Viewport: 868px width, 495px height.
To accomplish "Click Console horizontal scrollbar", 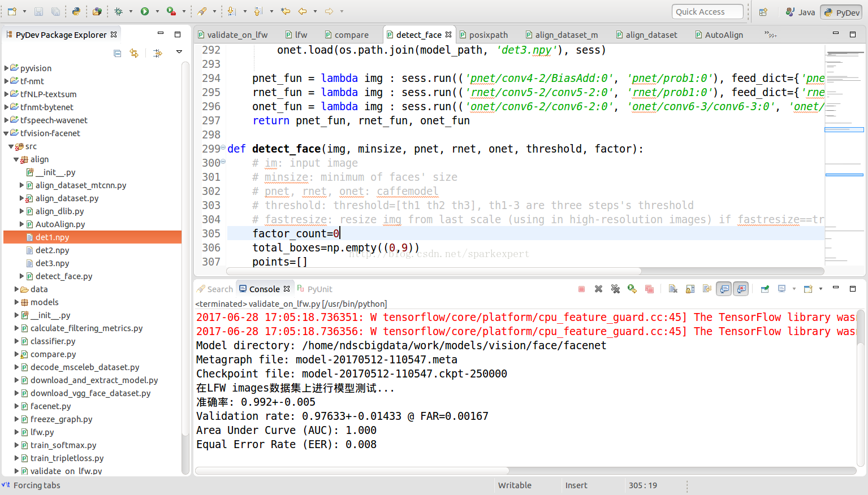I will coord(352,470).
